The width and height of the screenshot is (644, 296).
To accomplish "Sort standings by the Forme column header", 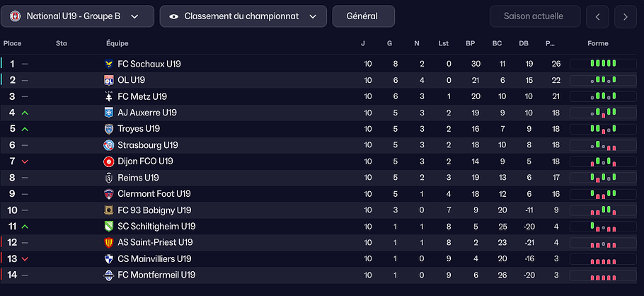I will [597, 43].
